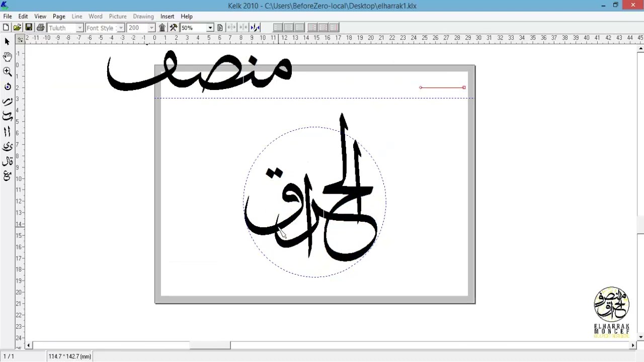Choose the yaa letter shape tool

pos(7,146)
